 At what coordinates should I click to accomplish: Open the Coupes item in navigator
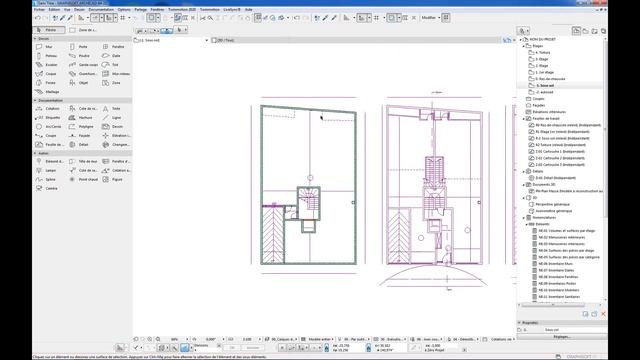pos(535,99)
